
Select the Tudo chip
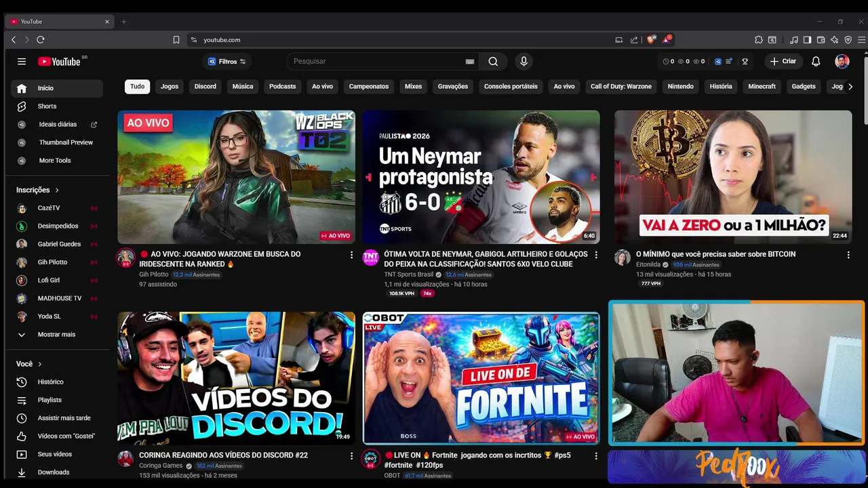(x=137, y=87)
